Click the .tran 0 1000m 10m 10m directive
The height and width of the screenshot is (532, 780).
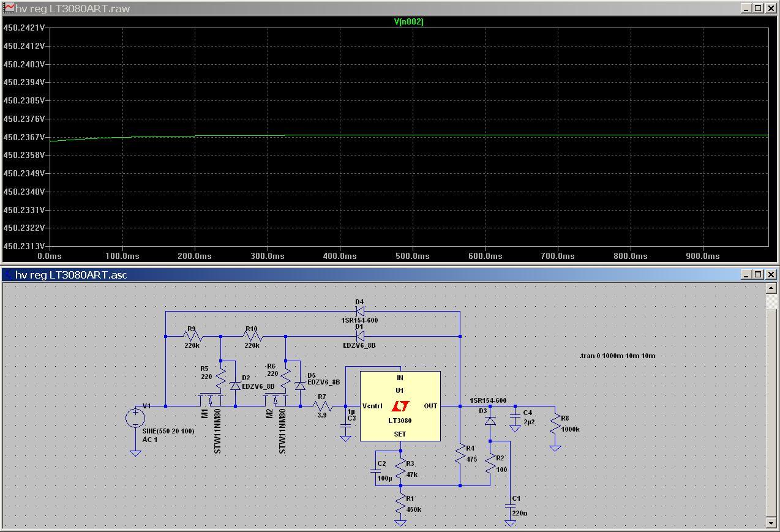click(617, 356)
